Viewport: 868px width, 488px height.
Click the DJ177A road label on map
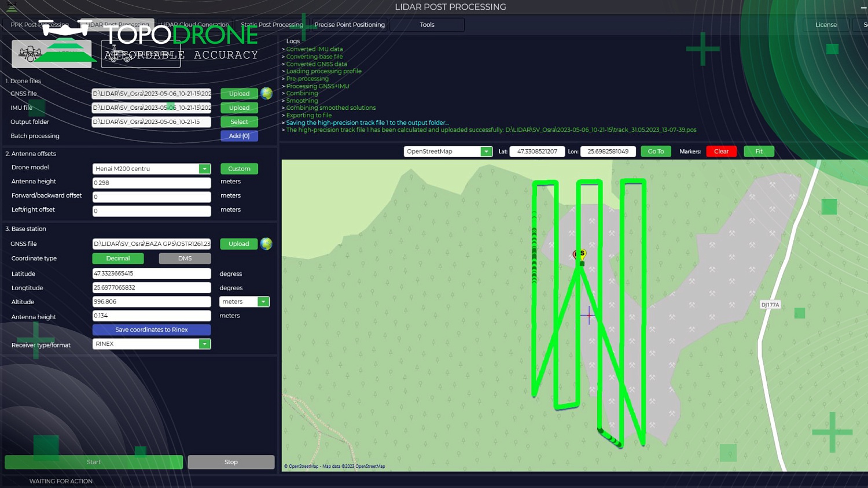coord(770,305)
